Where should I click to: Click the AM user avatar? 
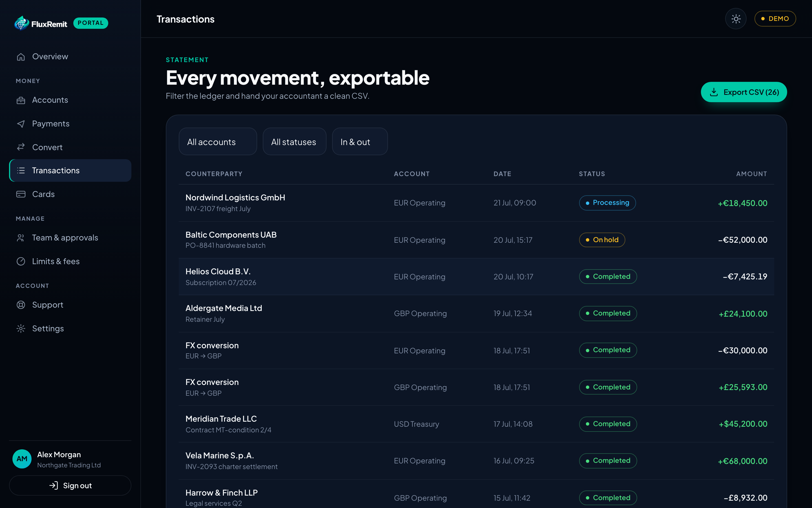(x=22, y=459)
